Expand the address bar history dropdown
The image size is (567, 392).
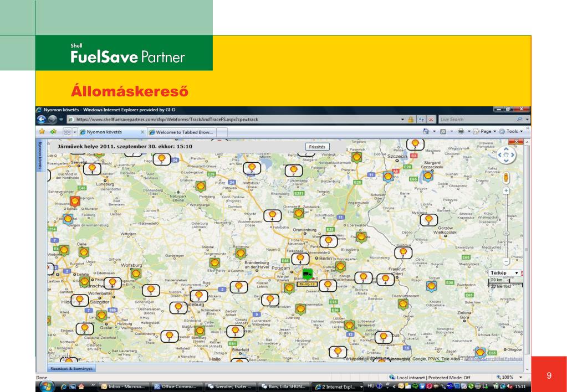tap(403, 120)
